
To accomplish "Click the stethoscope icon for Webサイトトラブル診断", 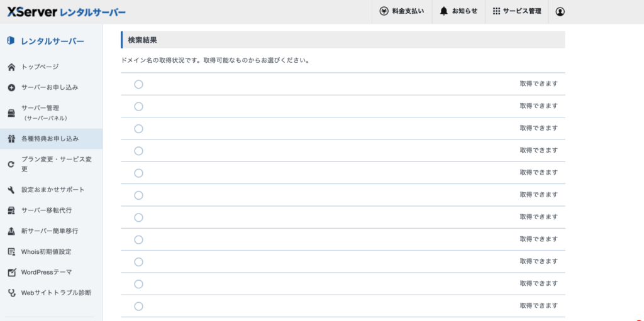I will point(11,293).
